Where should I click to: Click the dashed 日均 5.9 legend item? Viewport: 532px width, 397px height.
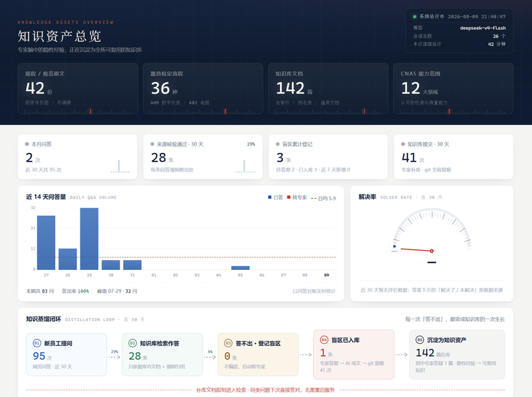pos(323,198)
